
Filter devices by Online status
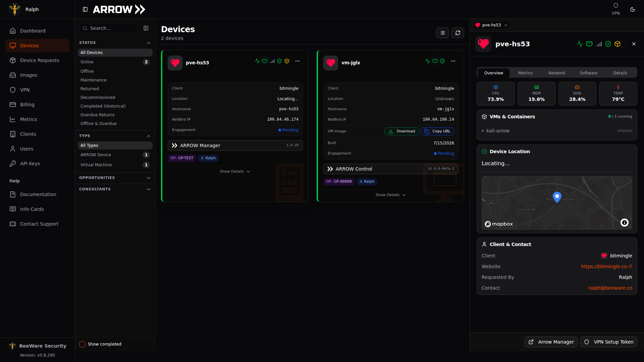click(x=115, y=62)
